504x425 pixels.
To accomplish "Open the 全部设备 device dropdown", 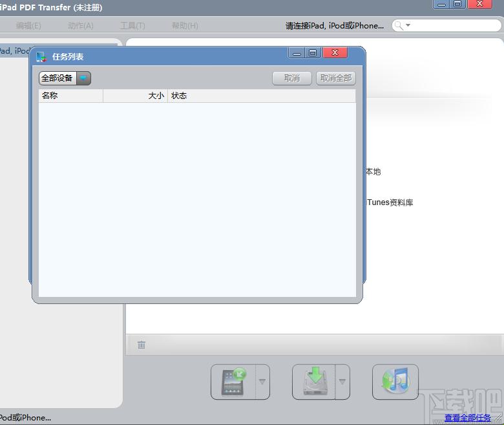I will (83, 78).
